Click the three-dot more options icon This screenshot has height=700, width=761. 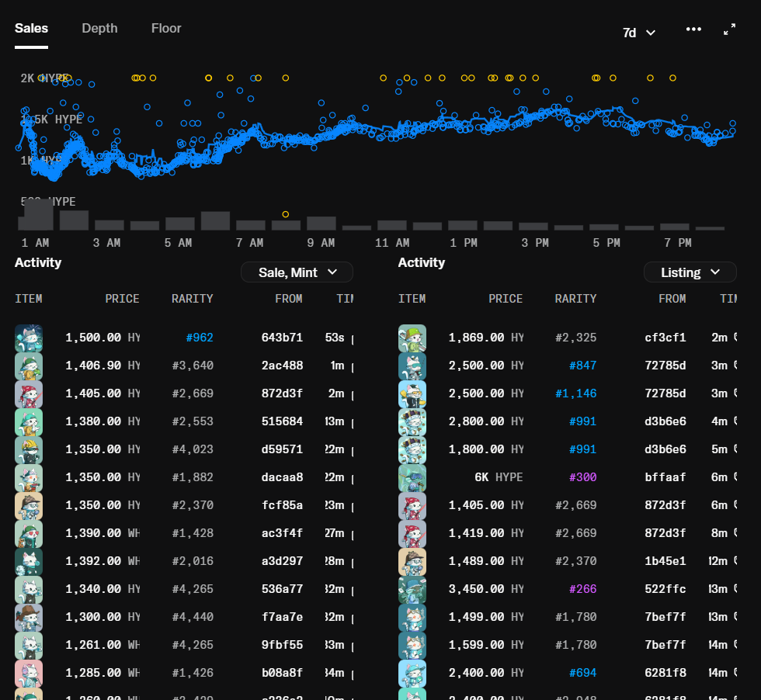[693, 29]
